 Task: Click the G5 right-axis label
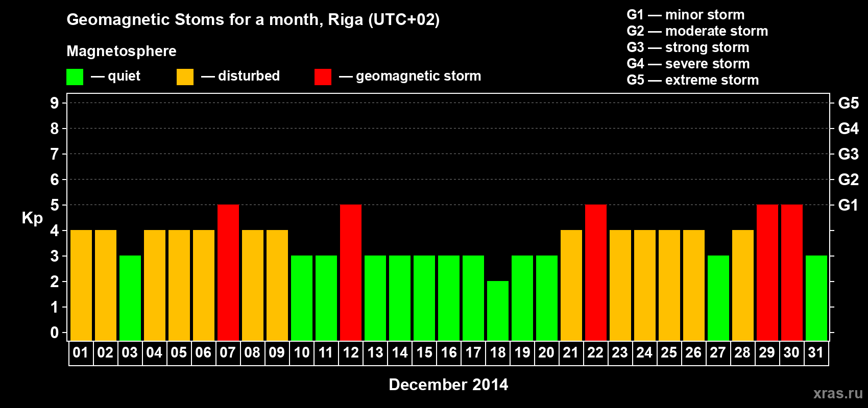[x=849, y=103]
